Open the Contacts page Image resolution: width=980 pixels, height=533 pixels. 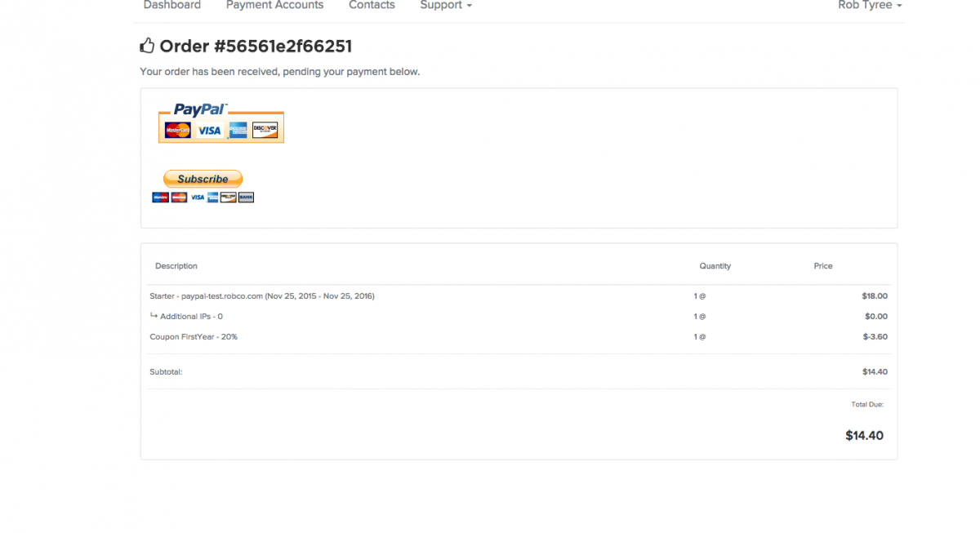pyautogui.click(x=372, y=5)
